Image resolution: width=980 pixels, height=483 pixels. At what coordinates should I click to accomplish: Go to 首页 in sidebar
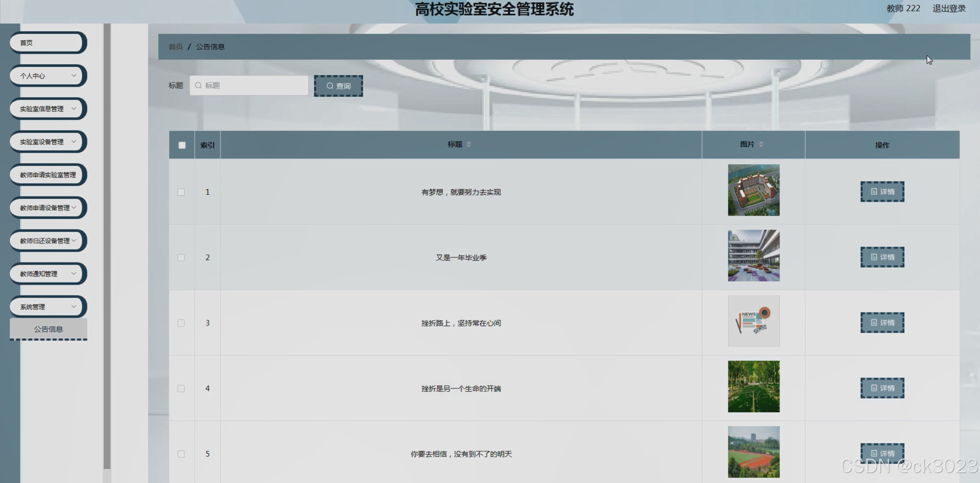pyautogui.click(x=47, y=43)
